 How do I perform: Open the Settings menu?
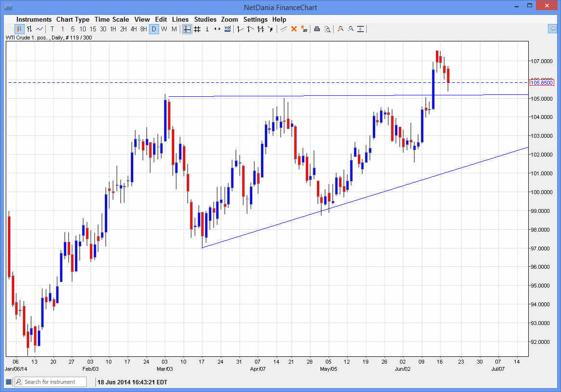[x=255, y=19]
